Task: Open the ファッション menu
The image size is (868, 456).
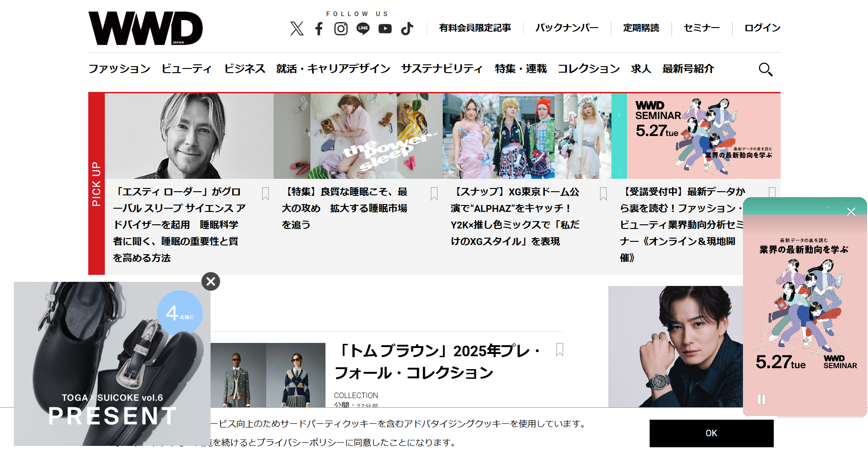Action: coord(120,69)
